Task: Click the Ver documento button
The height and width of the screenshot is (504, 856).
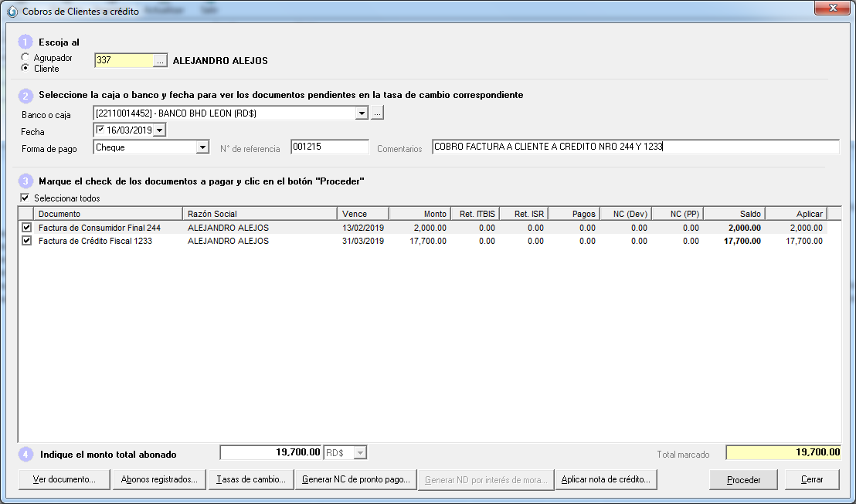Action: [64, 479]
